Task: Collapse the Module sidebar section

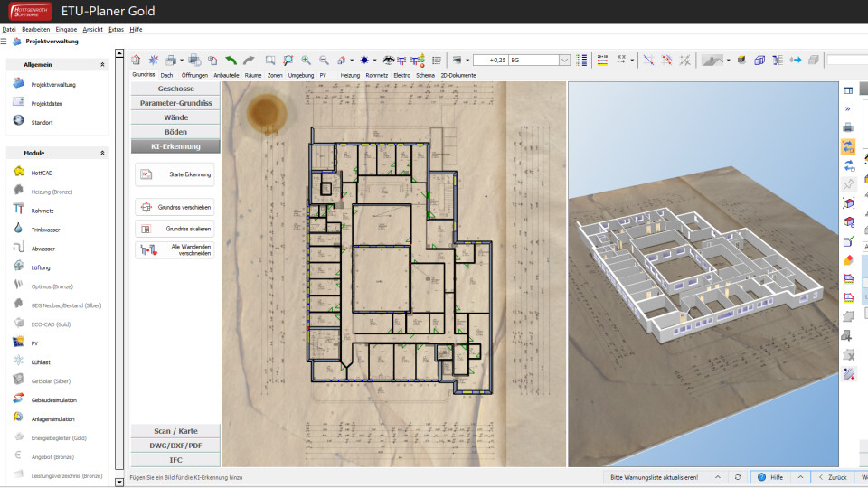Action: tap(102, 153)
